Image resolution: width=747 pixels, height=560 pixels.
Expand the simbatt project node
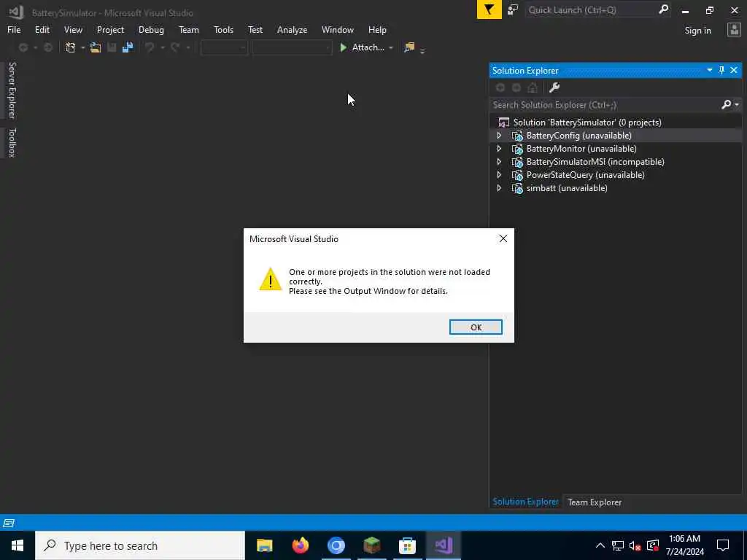click(499, 188)
